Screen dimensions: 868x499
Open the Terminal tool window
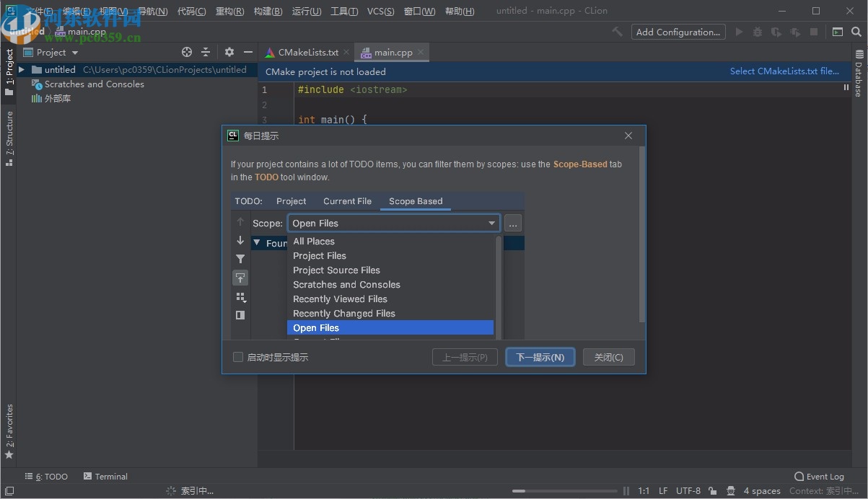pos(105,476)
